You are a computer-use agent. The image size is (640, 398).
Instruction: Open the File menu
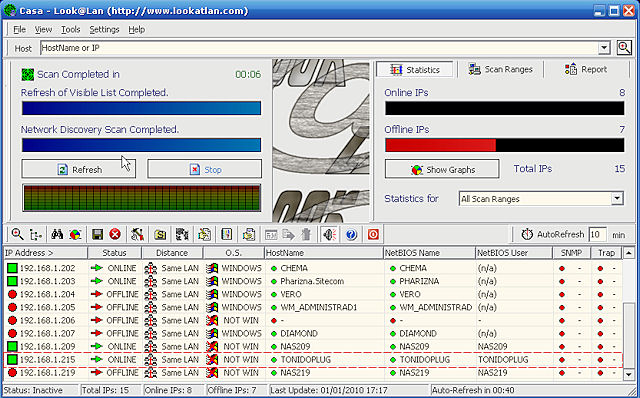tap(19, 29)
